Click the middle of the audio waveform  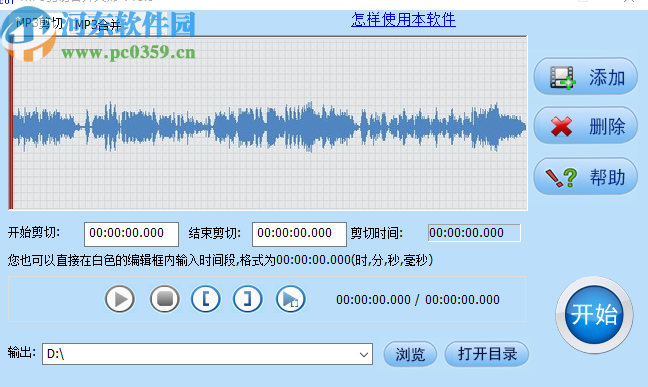click(269, 126)
